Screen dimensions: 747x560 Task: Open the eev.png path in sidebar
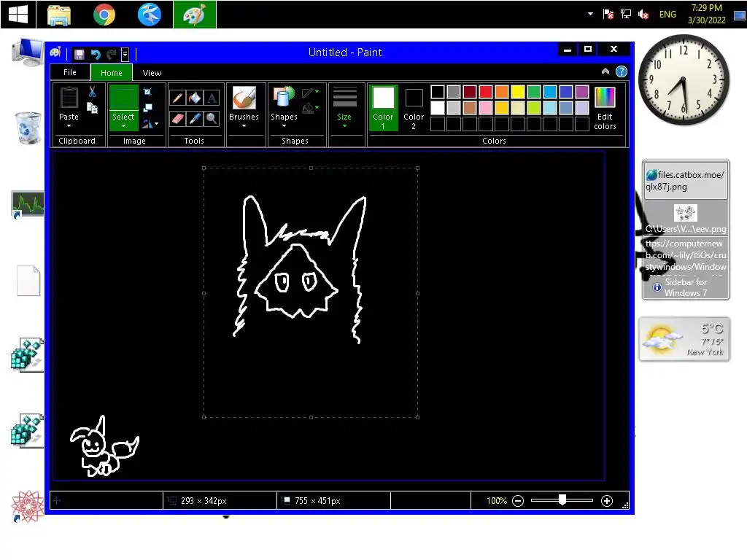686,229
